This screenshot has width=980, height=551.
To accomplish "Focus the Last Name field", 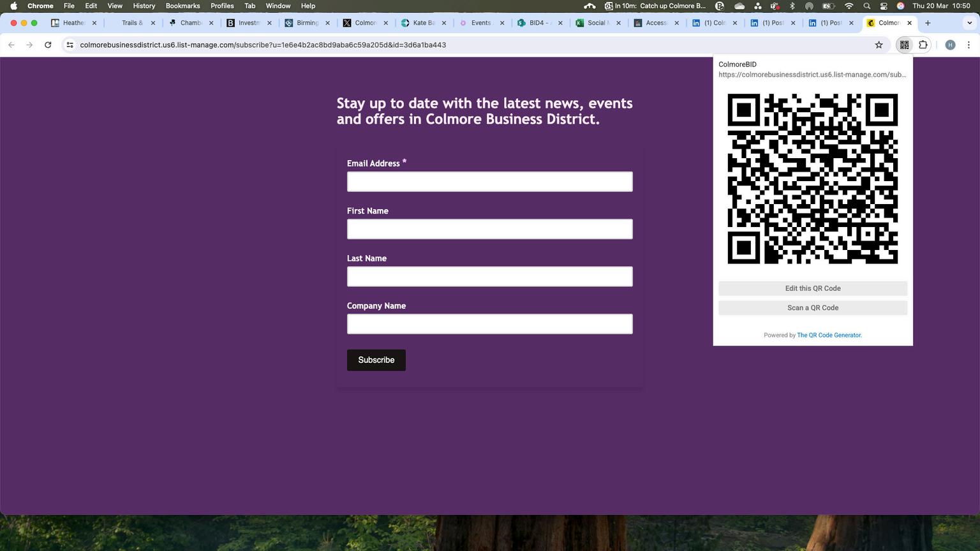I will click(x=490, y=277).
